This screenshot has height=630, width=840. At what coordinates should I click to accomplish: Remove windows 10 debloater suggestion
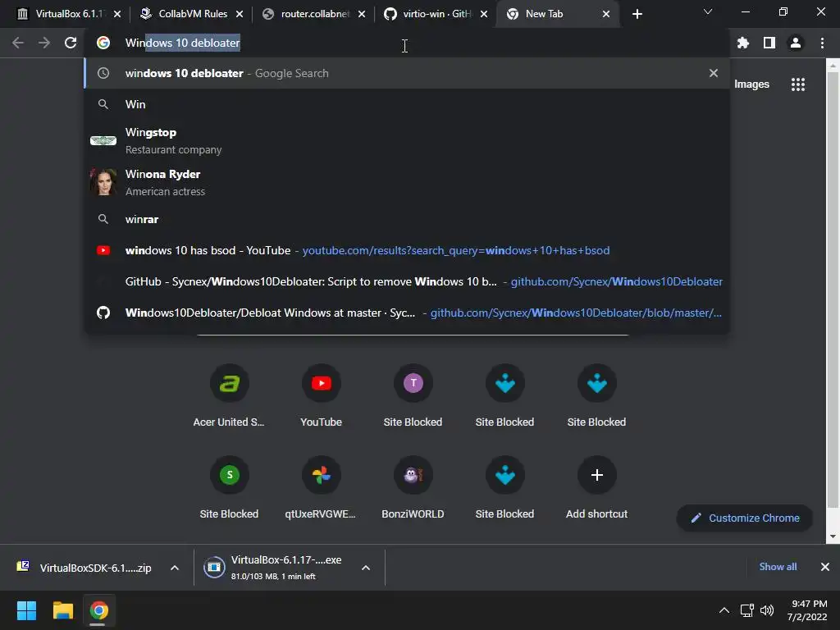pyautogui.click(x=713, y=73)
